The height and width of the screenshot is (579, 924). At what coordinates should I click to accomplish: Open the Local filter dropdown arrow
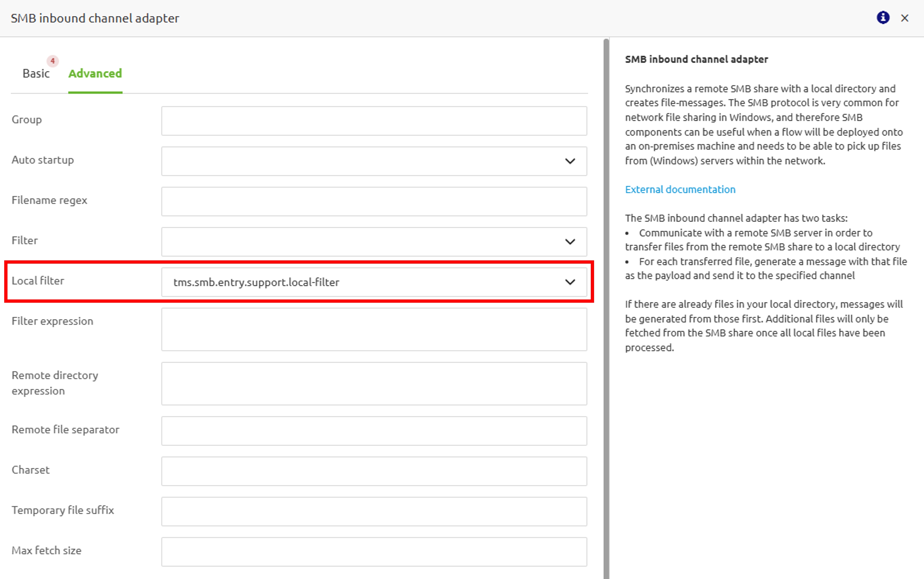point(569,282)
